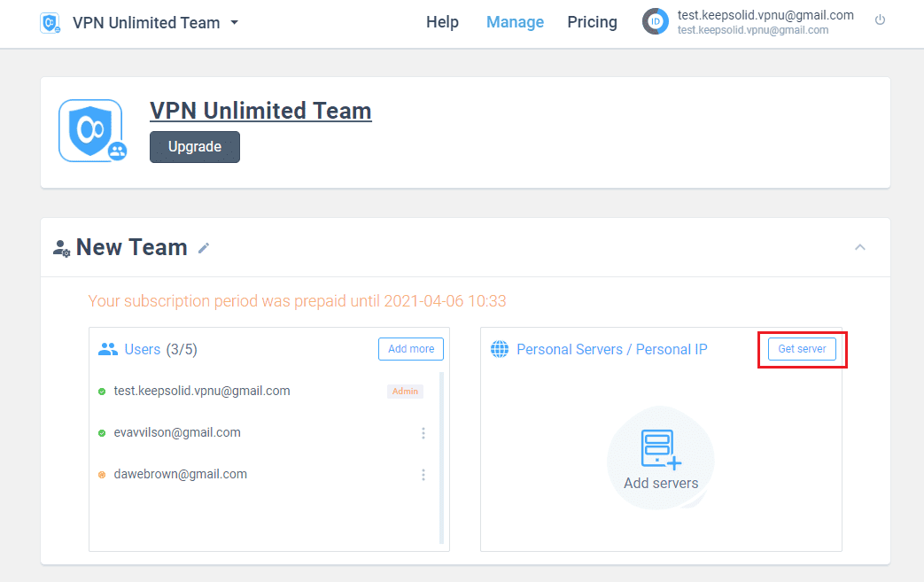Click the power logout icon
Viewport: 924px width, 582px height.
tap(880, 20)
